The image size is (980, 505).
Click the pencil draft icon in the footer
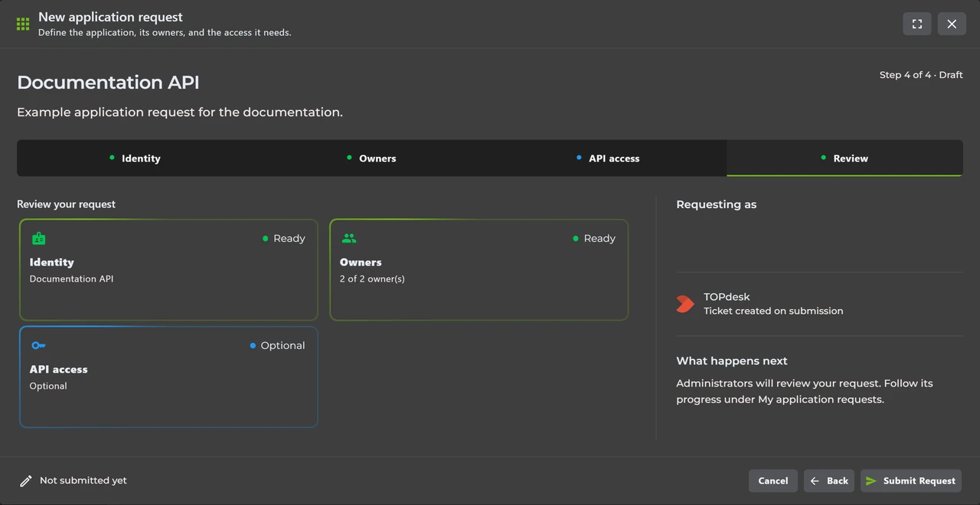click(26, 481)
